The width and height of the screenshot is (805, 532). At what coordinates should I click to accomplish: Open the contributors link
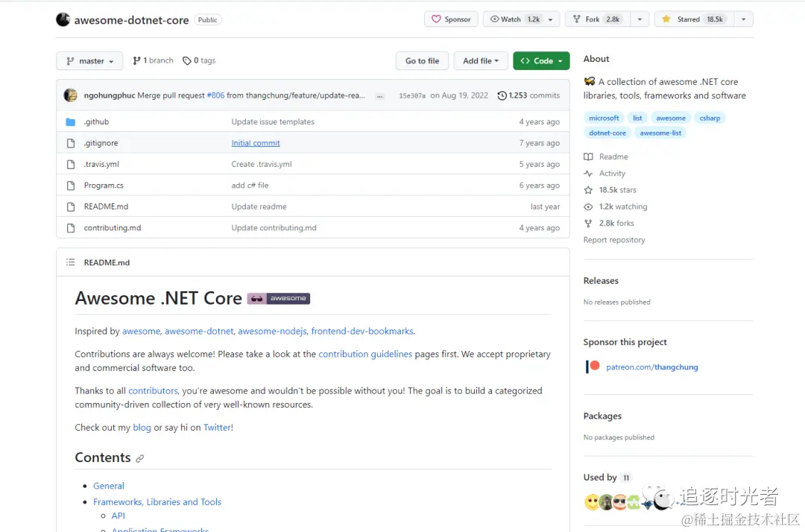coord(153,390)
